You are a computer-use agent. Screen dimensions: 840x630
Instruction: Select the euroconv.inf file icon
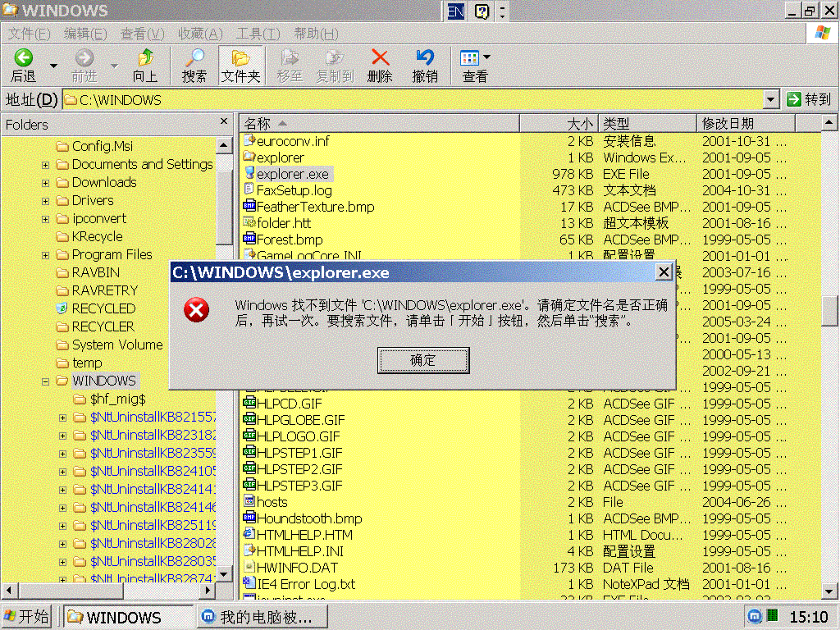(249, 140)
